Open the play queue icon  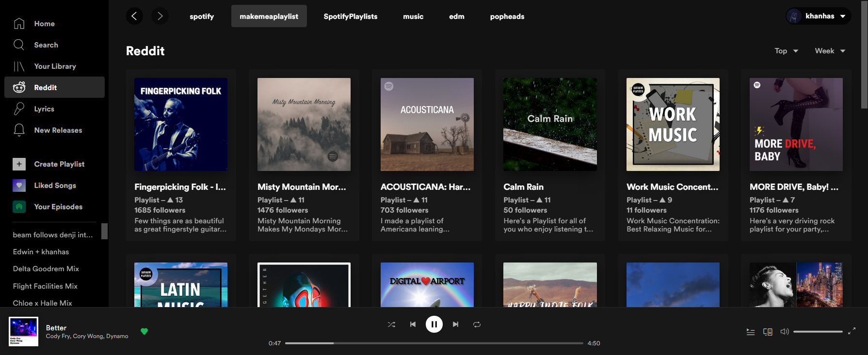pyautogui.click(x=750, y=332)
